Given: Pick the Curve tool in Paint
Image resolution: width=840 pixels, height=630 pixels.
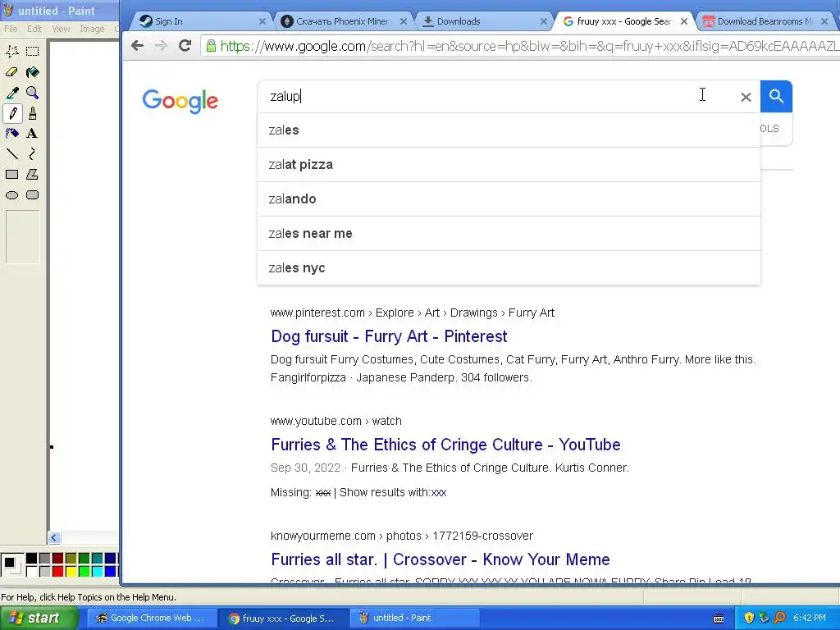Looking at the screenshot, I should tap(32, 154).
